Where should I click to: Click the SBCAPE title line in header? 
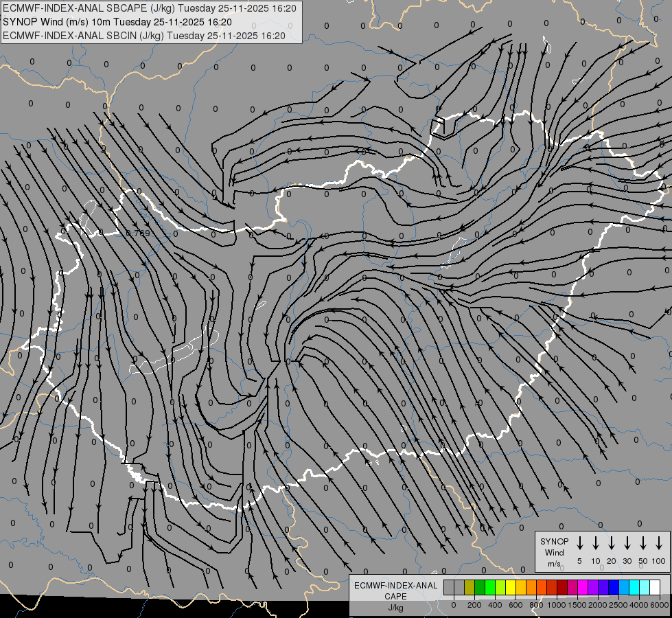[x=150, y=8]
